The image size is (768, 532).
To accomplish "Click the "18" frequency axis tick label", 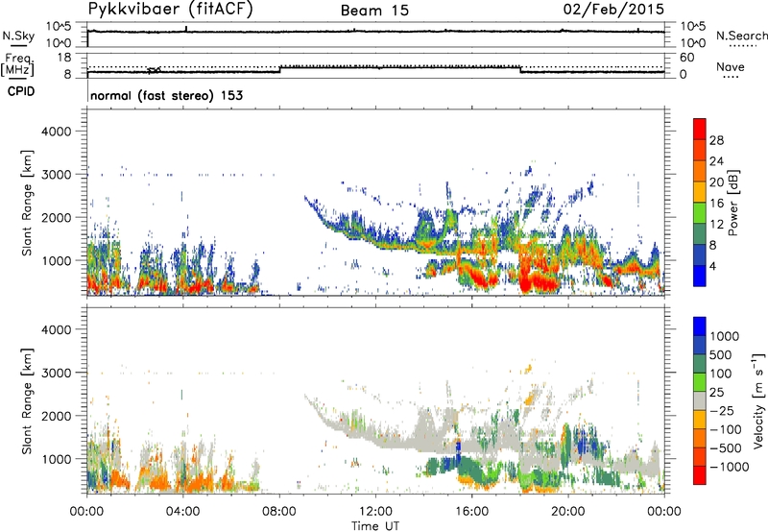I will [x=64, y=58].
